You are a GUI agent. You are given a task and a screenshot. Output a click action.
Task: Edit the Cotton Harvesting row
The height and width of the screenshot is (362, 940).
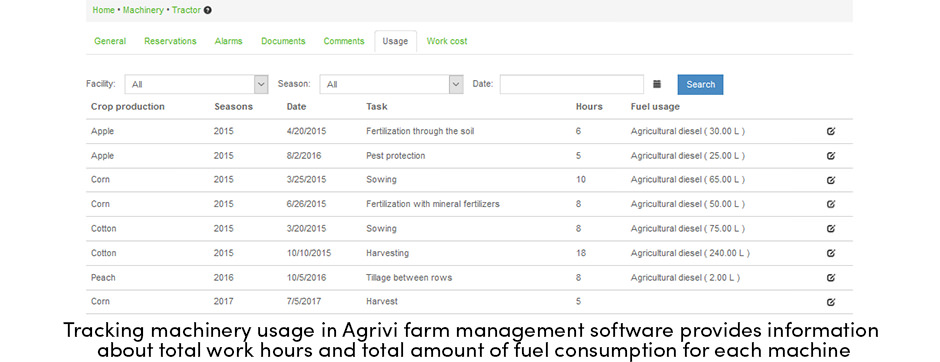pyautogui.click(x=831, y=254)
